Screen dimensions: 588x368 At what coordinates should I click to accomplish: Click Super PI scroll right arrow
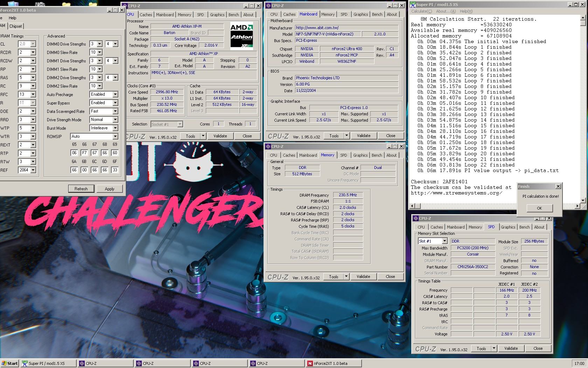577,206
